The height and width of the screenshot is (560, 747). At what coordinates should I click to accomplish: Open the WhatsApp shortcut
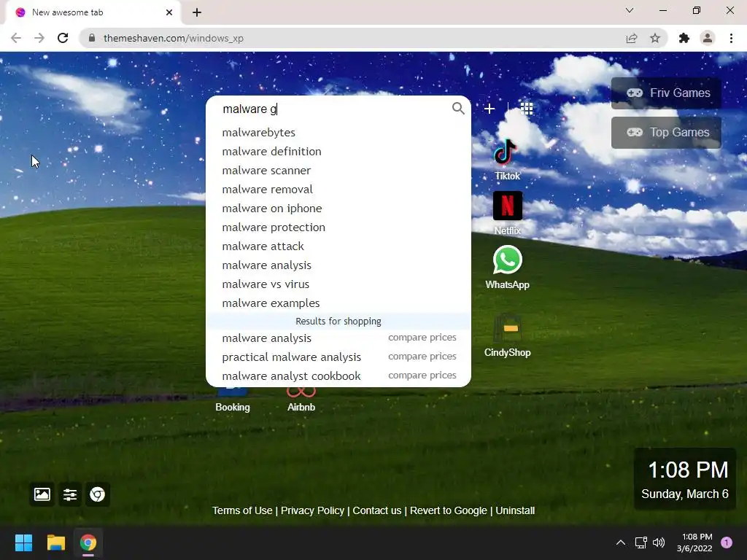click(507, 267)
